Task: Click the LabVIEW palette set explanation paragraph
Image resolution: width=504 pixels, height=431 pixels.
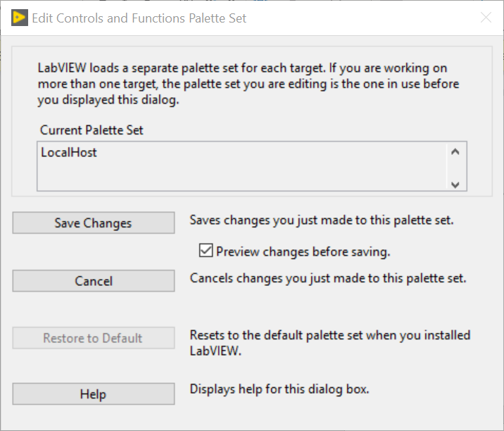Action: coord(248,84)
